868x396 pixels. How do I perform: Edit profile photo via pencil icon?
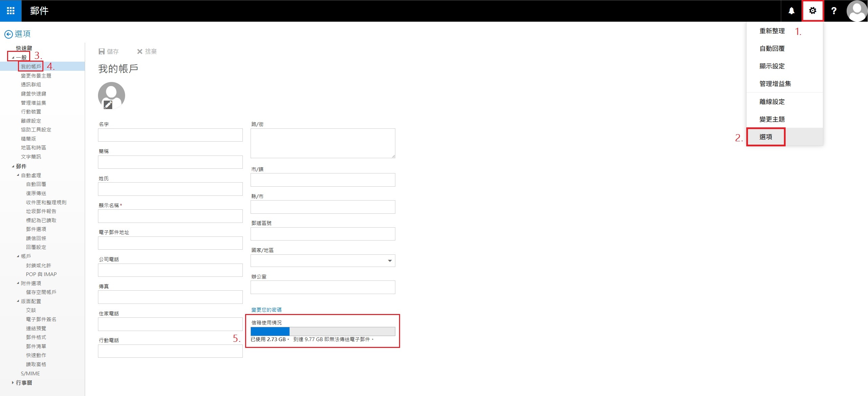(x=108, y=105)
